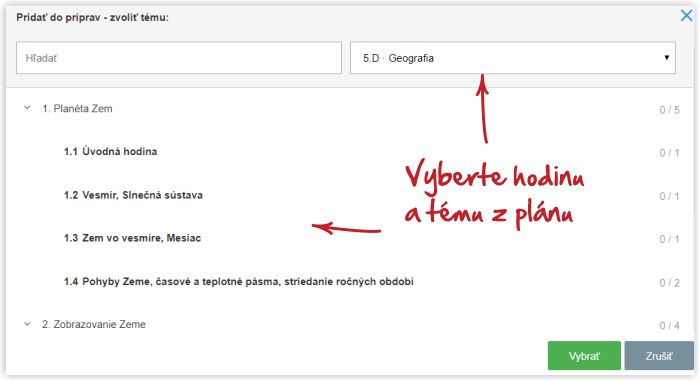Viewport: 700px width, 381px height.
Task: Select topic '1.3 Zem vo vesmíre, Mesiac'
Action: [132, 238]
